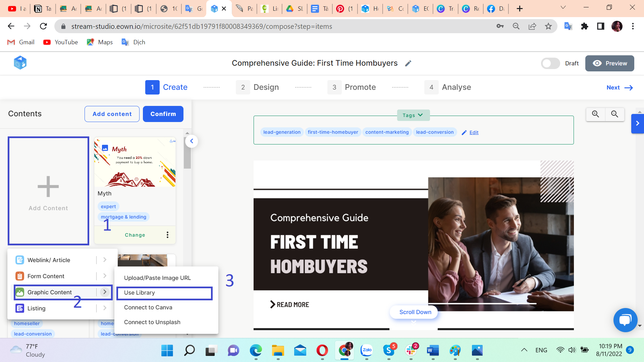
Task: Click the pencil icon beside the microsite title
Action: pyautogui.click(x=408, y=64)
